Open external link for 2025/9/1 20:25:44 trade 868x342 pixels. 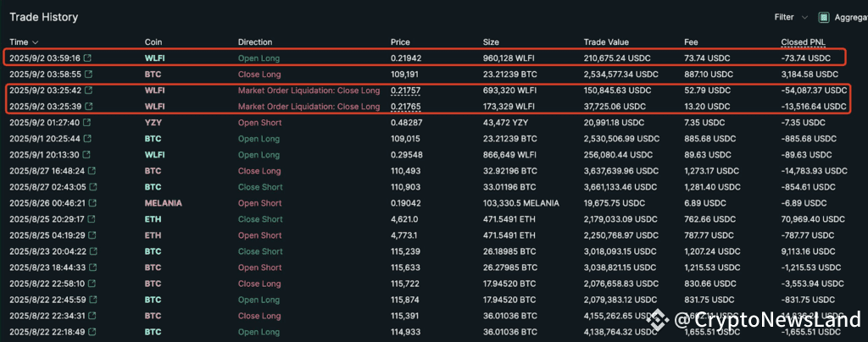(x=88, y=139)
